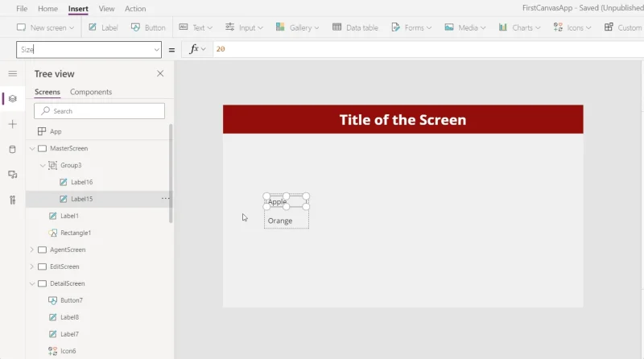Select the Orange label on canvas
The height and width of the screenshot is (359, 644).
click(x=280, y=221)
